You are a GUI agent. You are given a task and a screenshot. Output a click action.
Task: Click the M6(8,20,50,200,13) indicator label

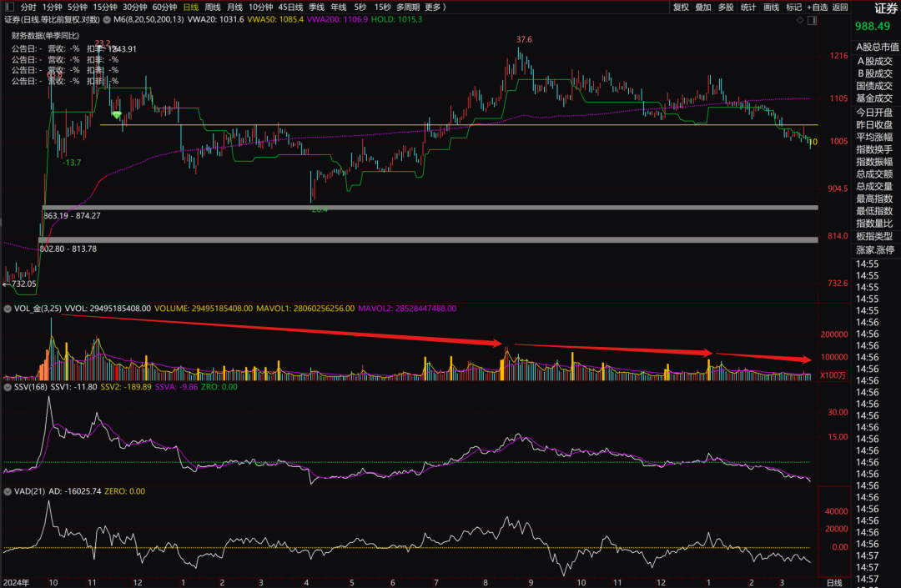[x=148, y=19]
